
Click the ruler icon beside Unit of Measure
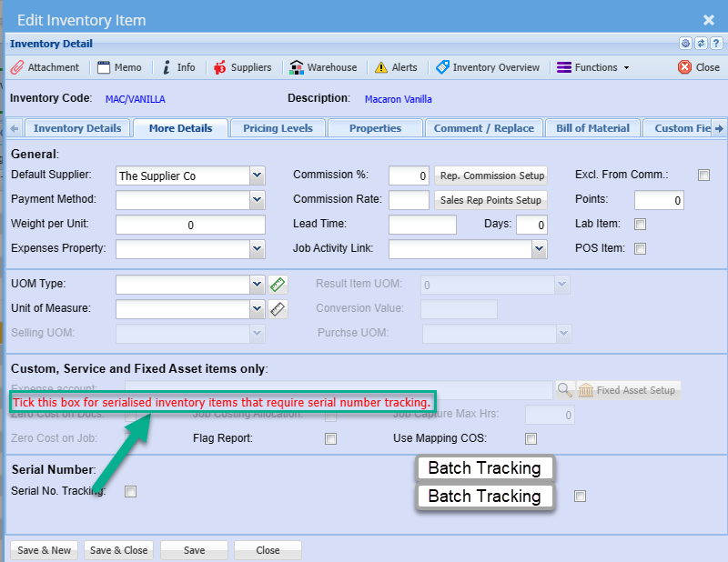coord(278,309)
